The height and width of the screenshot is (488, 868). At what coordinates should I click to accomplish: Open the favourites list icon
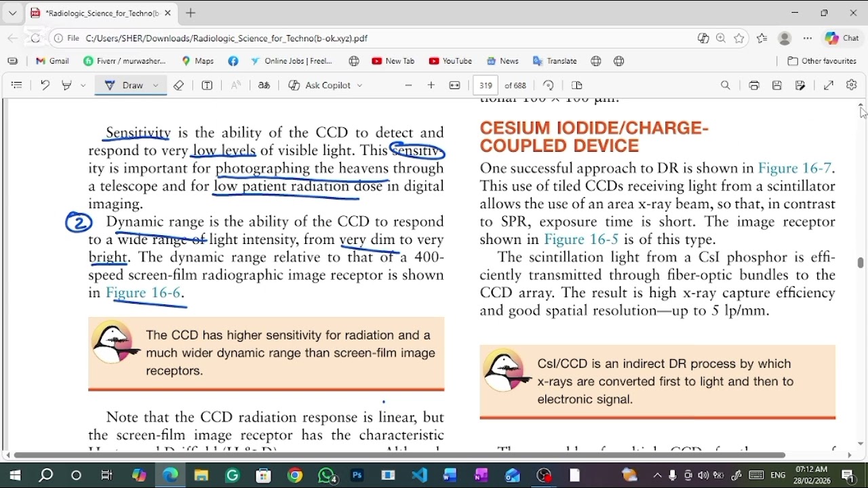(x=762, y=39)
